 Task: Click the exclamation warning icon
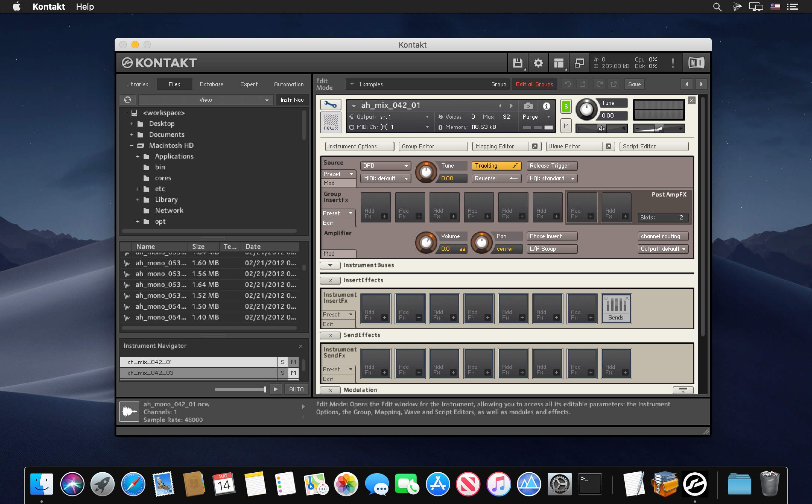pyautogui.click(x=673, y=63)
